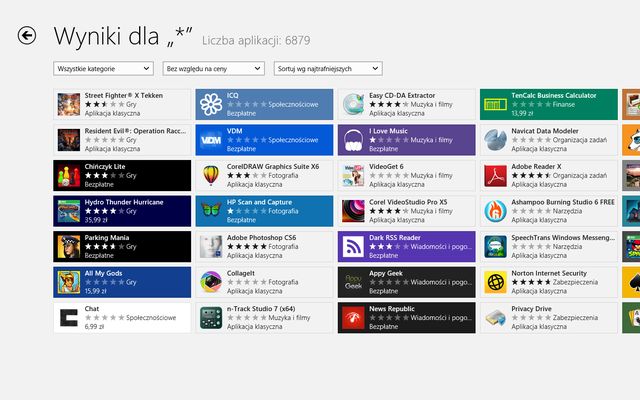Click the TenCalc Business Calculator icon

point(496,104)
